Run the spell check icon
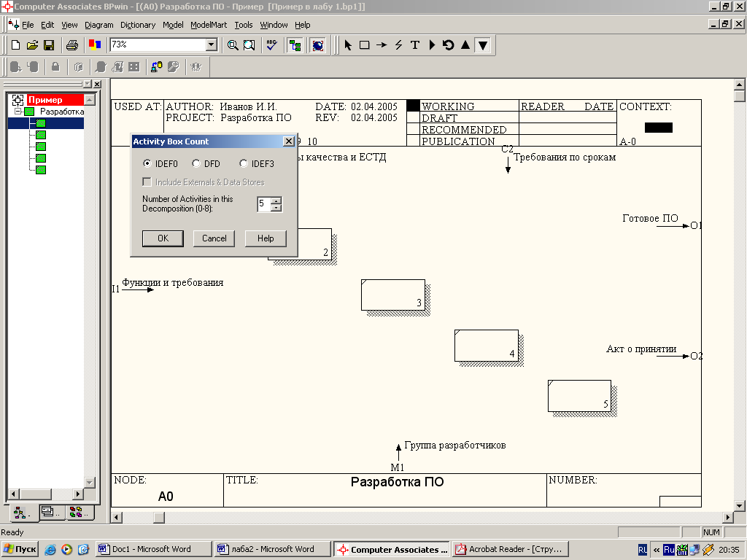Screen dimensions: 747x560 point(271,45)
